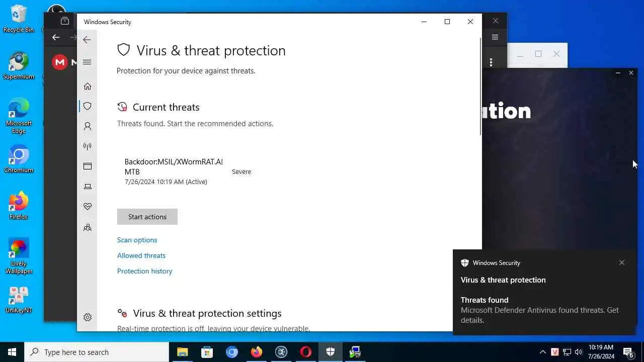The height and width of the screenshot is (362, 644).
Task: Open the Action Center notifications icon
Action: 628,352
